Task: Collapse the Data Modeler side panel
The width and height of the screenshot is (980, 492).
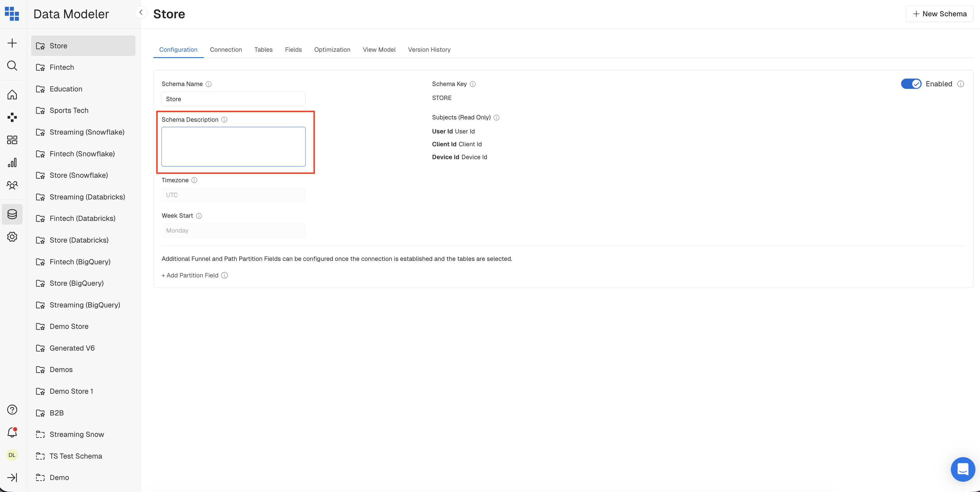Action: [141, 13]
